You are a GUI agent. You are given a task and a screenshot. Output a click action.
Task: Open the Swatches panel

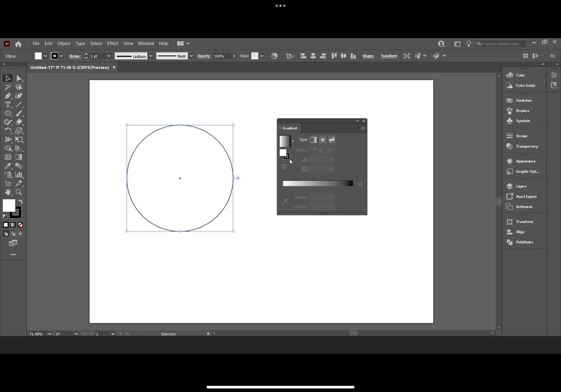click(524, 100)
